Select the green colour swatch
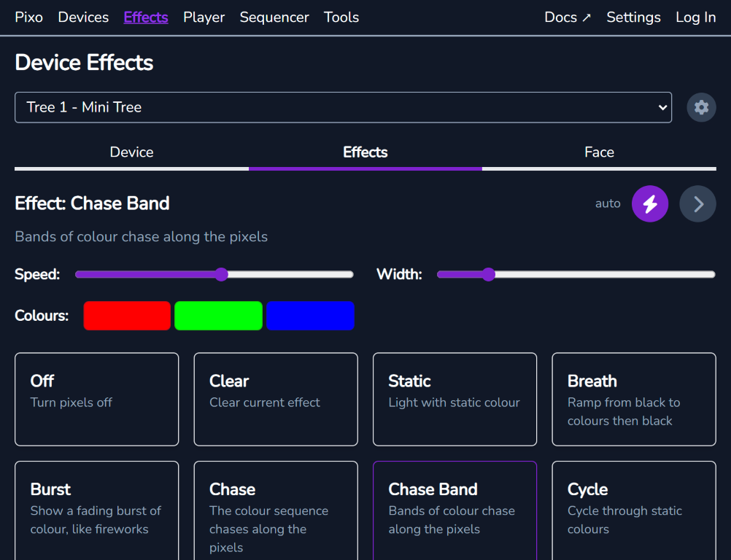The image size is (731, 560). 218,315
